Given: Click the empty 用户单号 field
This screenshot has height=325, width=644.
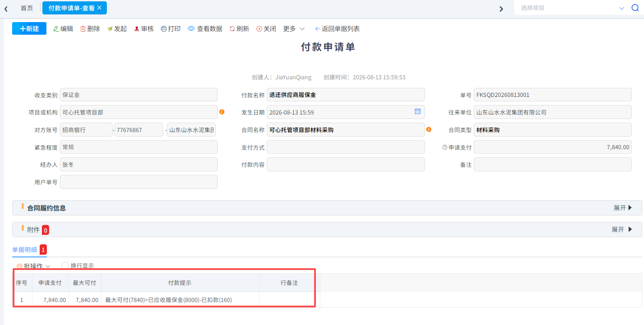Looking at the screenshot, I should pos(139,182).
